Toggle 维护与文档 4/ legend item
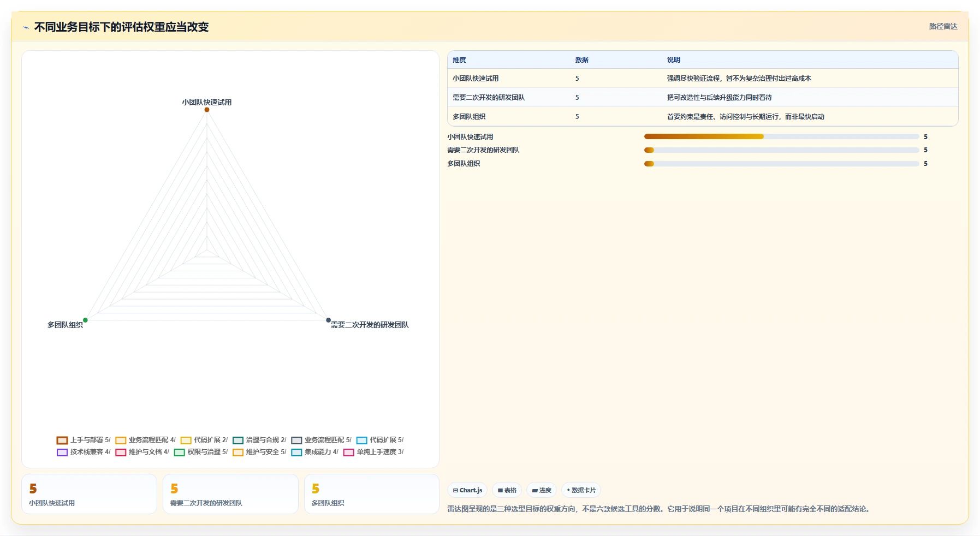Image resolution: width=980 pixels, height=536 pixels. (142, 452)
